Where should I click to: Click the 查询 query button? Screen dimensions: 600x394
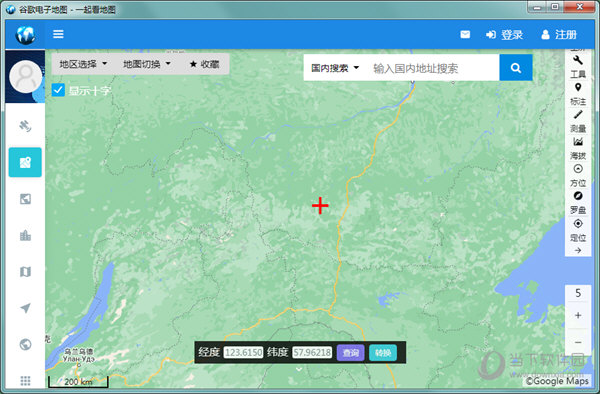pyautogui.click(x=351, y=352)
